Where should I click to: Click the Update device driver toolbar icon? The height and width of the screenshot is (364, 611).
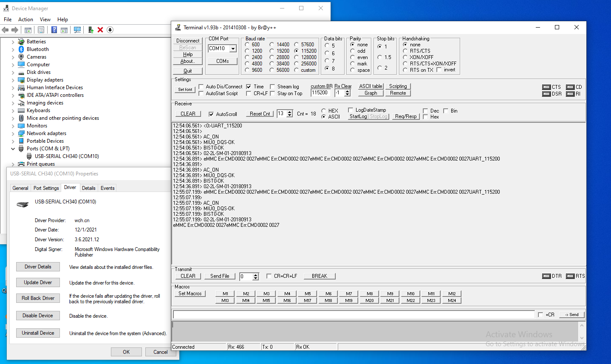pyautogui.click(x=91, y=30)
